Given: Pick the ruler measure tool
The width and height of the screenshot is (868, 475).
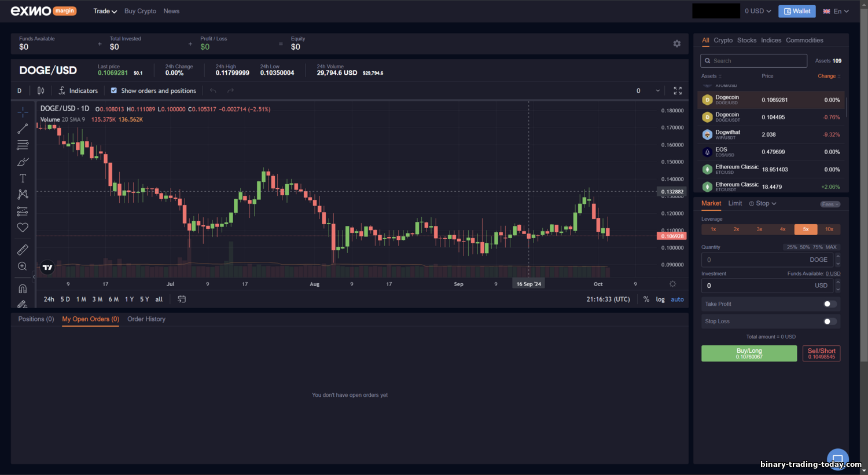Looking at the screenshot, I should coord(23,250).
